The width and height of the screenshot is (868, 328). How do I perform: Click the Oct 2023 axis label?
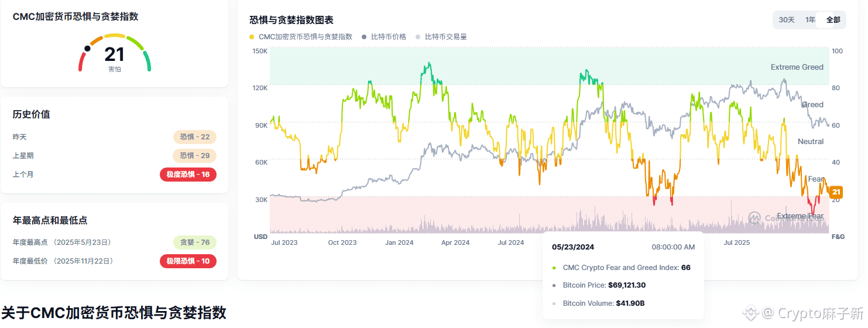342,242
